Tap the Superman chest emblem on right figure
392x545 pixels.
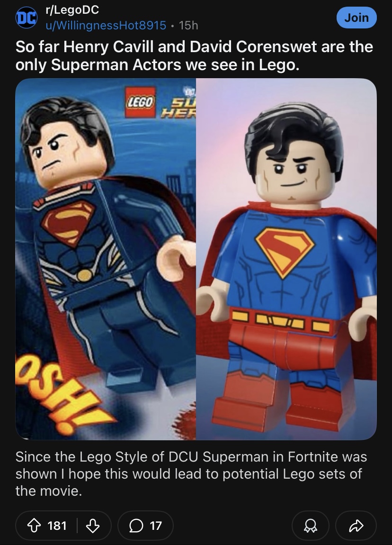[285, 252]
